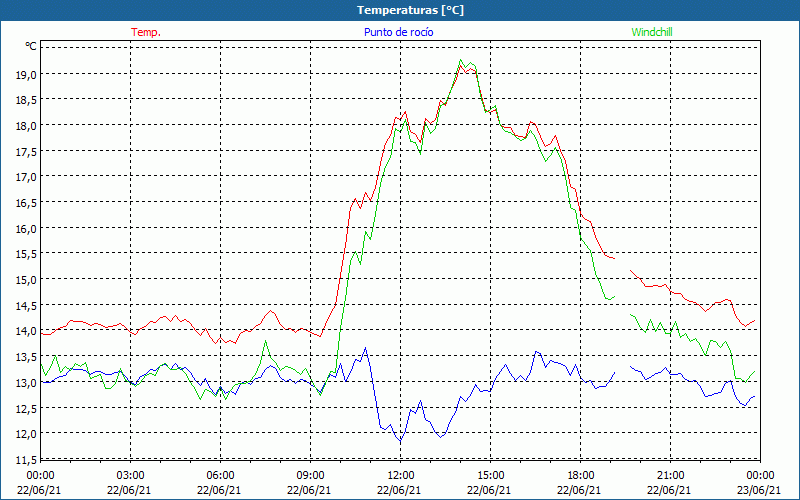Click the '22/06/21' date under 21:00
800x500 pixels.
pos(669,490)
